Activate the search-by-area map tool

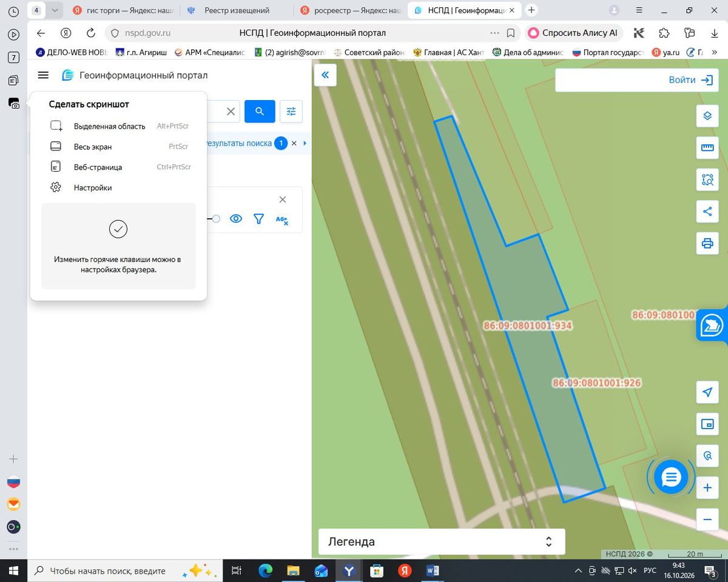[707, 179]
